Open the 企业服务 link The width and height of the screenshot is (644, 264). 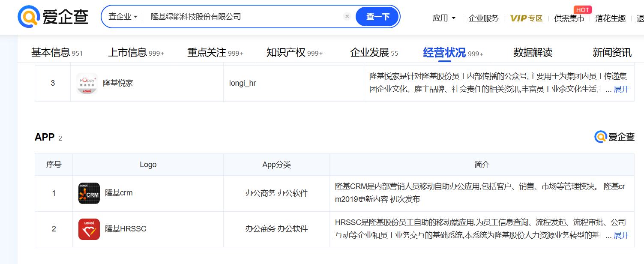point(484,18)
